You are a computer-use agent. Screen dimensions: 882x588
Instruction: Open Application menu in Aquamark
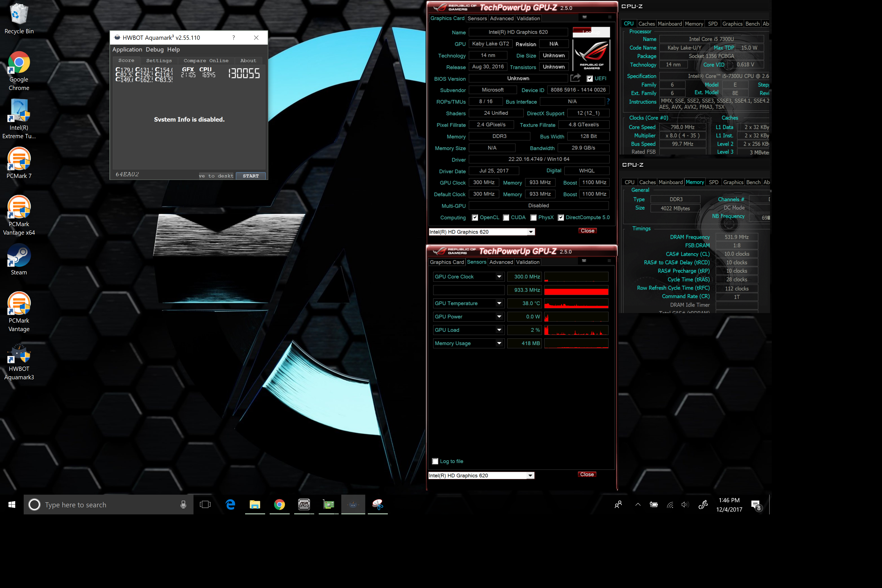tap(127, 50)
